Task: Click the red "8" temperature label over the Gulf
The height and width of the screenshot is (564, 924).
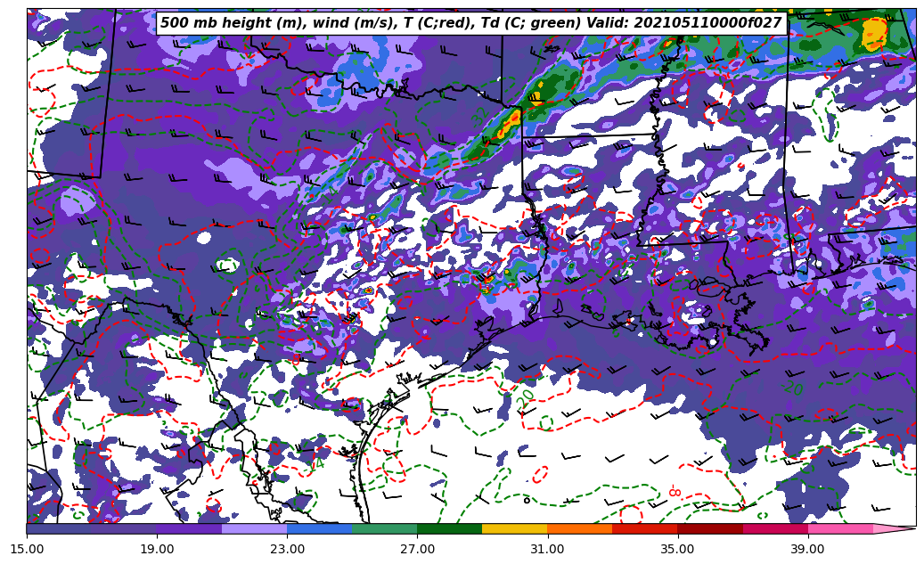Action: [x=675, y=492]
